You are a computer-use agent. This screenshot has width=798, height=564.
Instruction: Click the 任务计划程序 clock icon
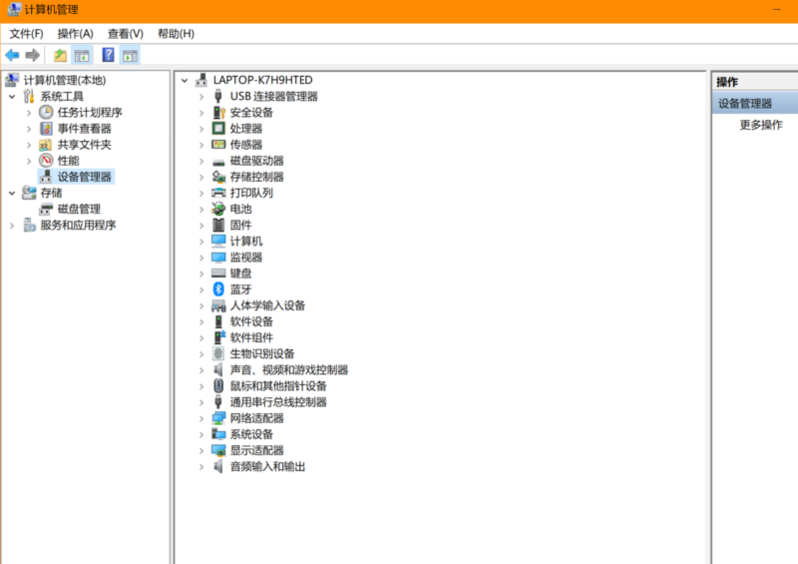(46, 113)
